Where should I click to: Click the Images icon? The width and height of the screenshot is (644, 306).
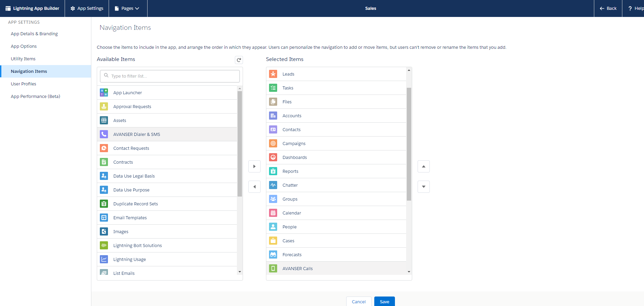pos(104,231)
